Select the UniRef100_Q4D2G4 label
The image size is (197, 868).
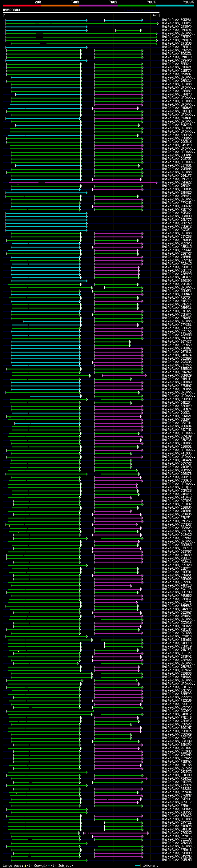(176, 403)
